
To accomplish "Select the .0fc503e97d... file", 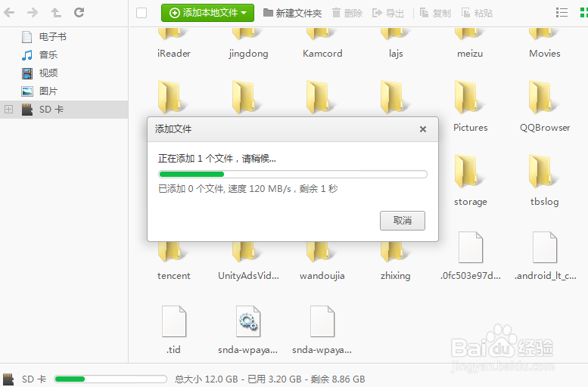I will 470,255.
